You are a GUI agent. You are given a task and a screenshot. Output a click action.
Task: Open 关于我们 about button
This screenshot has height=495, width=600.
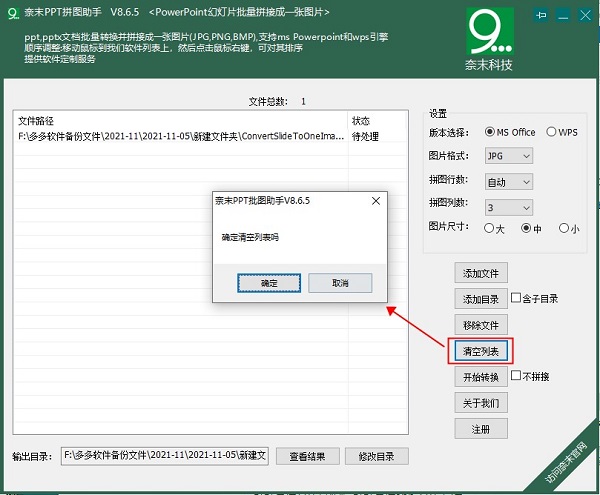481,403
